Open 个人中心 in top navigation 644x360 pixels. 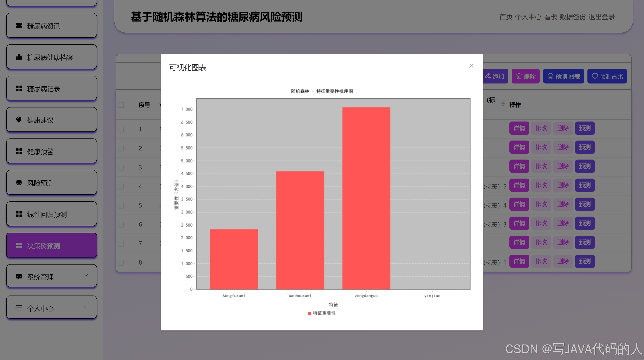[x=528, y=17]
